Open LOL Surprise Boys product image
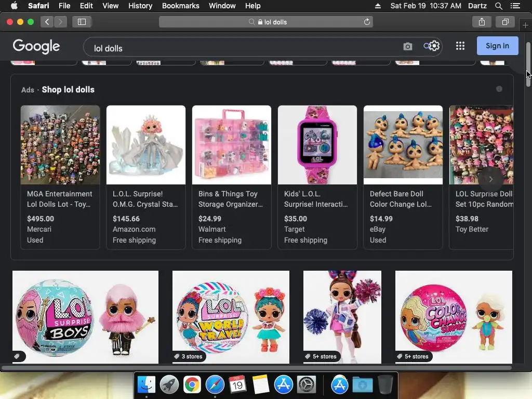The width and height of the screenshot is (532, 399). (85, 317)
